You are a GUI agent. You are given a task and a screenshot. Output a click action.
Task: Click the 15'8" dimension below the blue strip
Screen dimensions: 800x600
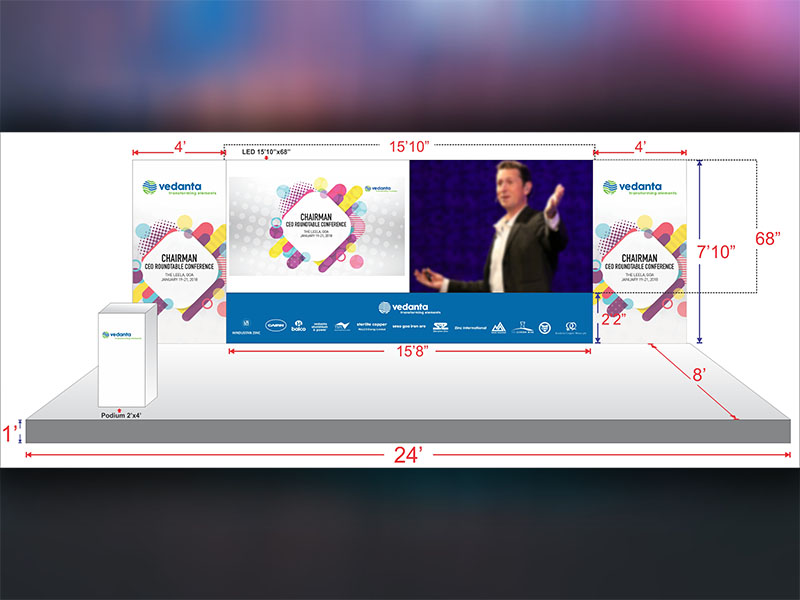(412, 352)
